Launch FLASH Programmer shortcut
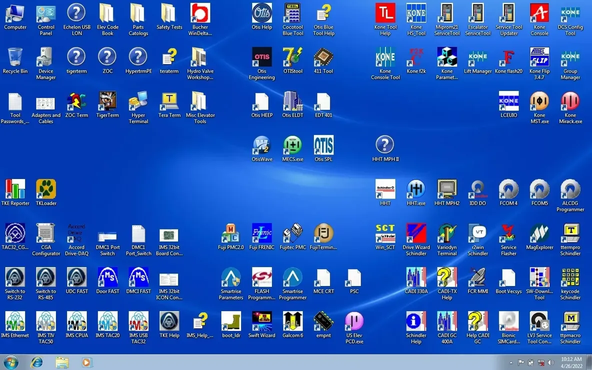 pyautogui.click(x=262, y=283)
